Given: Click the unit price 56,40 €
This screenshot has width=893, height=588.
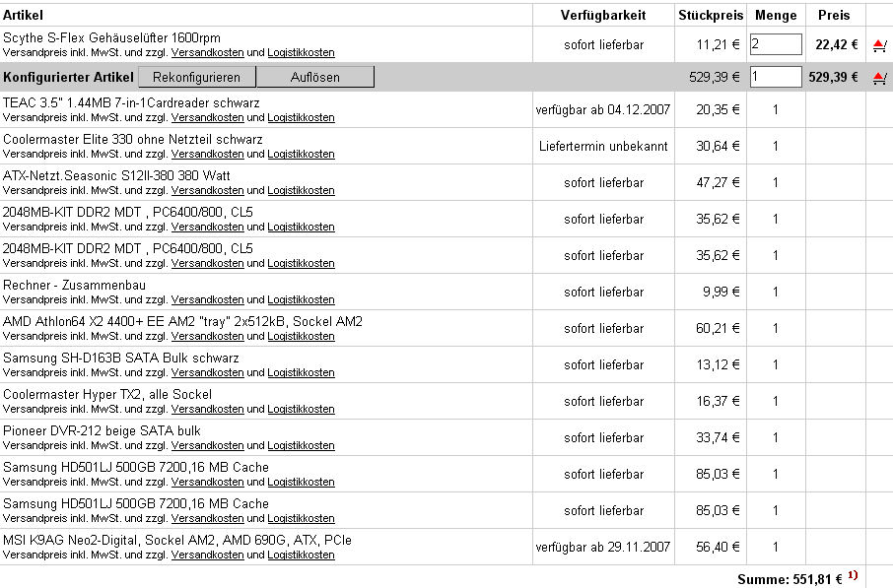Looking at the screenshot, I should [x=719, y=547].
